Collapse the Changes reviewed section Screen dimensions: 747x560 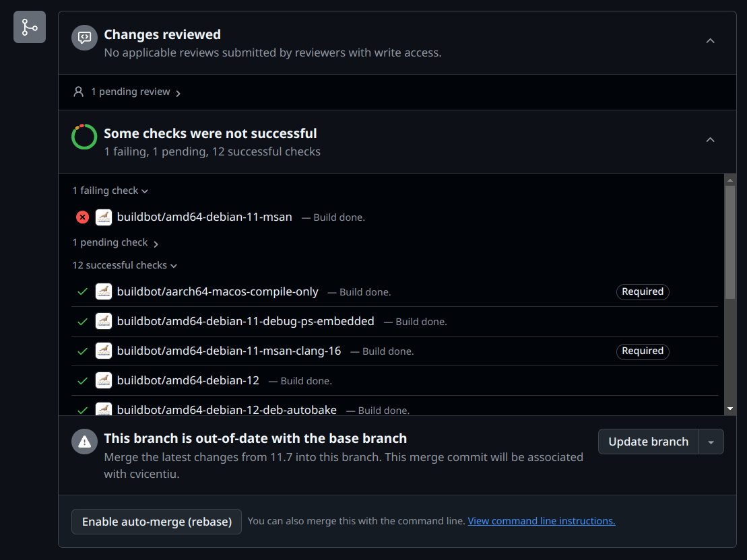point(710,41)
